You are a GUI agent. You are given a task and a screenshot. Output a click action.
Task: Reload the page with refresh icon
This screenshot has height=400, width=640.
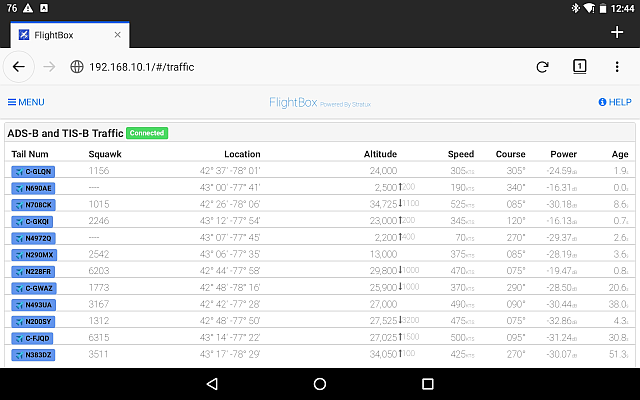[542, 67]
